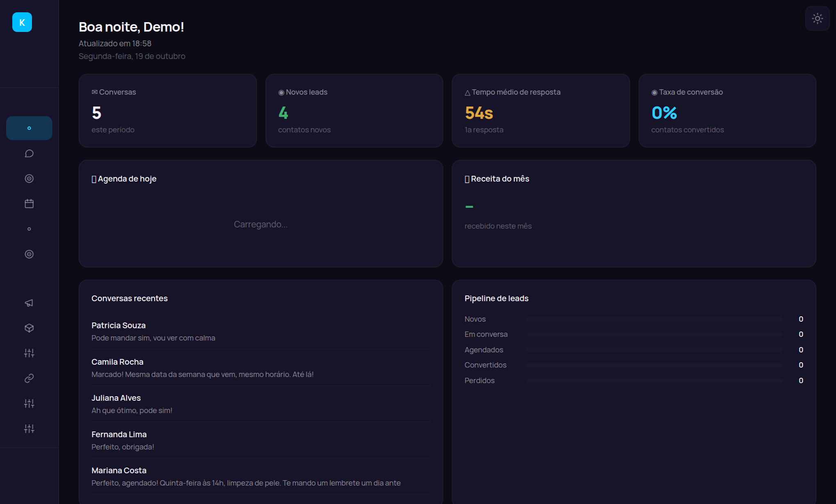The width and height of the screenshot is (836, 504).
Task: Open Camila Rocha conversation
Action: [x=261, y=368]
